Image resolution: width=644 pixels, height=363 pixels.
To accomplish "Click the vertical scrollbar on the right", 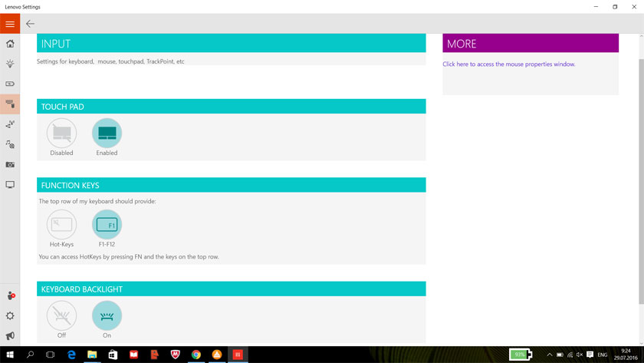I will tap(641, 181).
